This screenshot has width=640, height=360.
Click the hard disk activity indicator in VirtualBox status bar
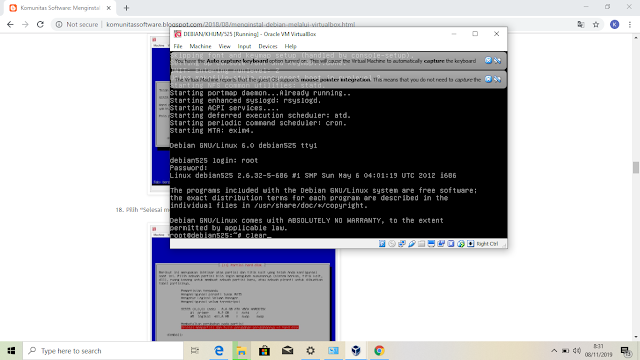click(x=382, y=244)
